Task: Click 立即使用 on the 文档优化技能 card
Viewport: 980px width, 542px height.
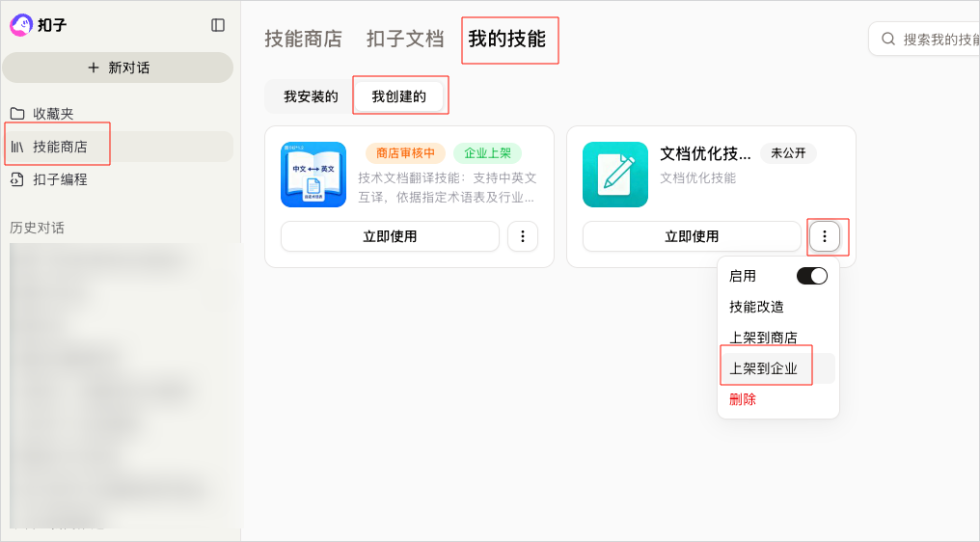Action: (692, 236)
